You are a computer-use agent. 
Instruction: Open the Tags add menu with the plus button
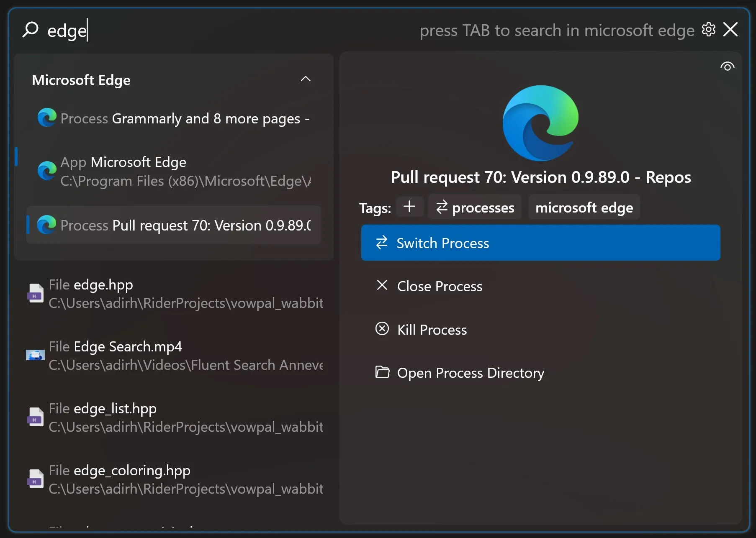(x=409, y=207)
